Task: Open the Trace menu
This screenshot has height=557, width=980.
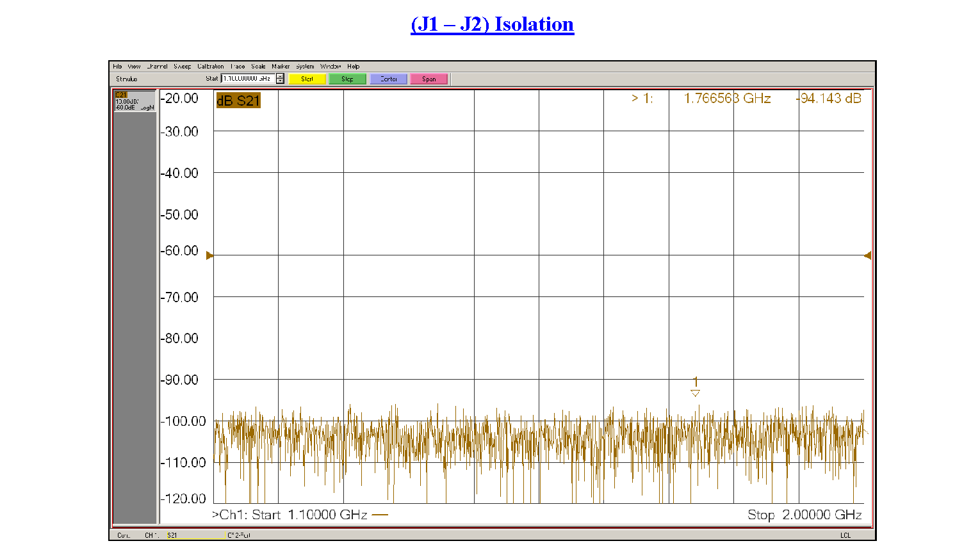Action: (x=238, y=67)
